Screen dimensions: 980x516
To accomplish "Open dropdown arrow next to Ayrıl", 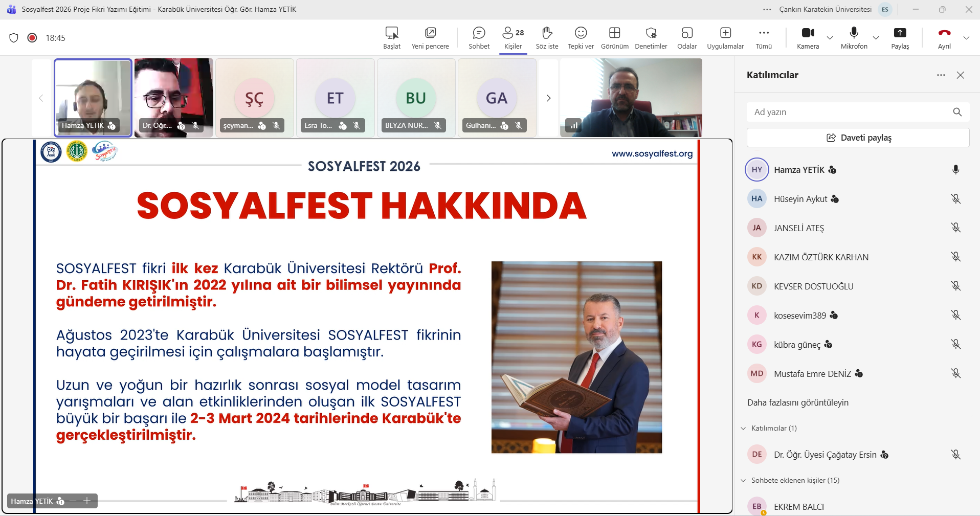I will tap(966, 38).
